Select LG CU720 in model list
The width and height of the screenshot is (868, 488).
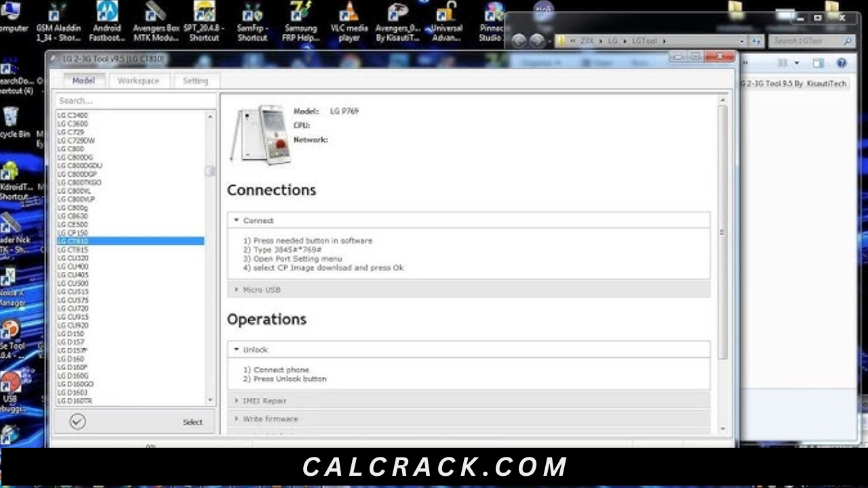[130, 308]
